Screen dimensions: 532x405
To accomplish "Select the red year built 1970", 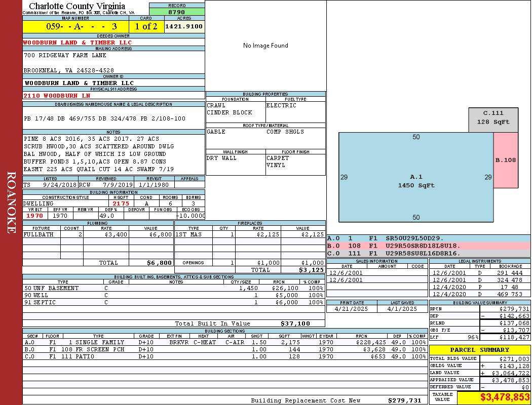I will pos(34,216).
